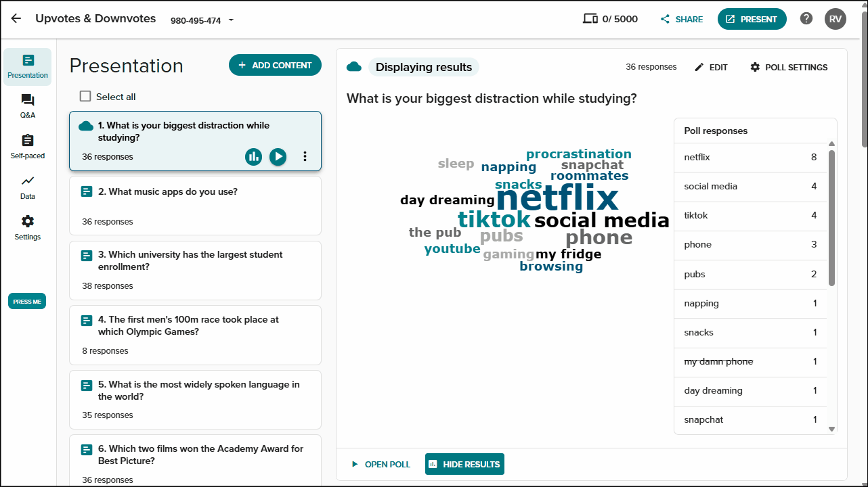Click the 'netflix' row in Poll responses

pos(750,157)
